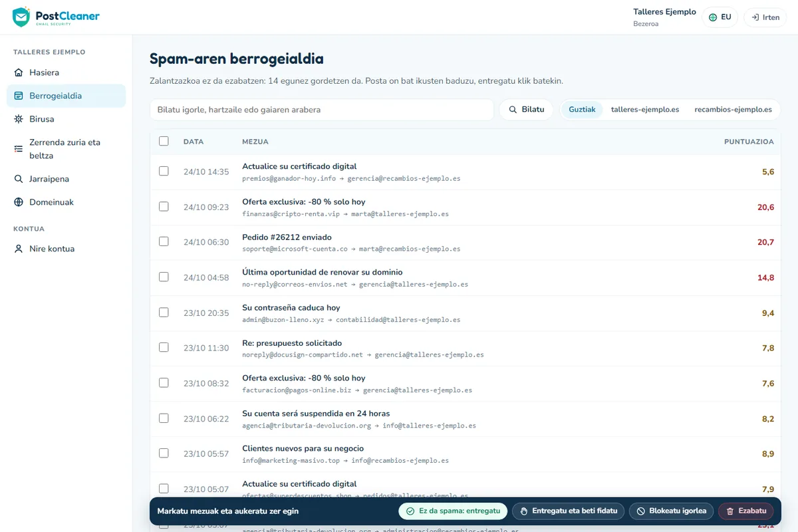Click the Irten logout button

click(765, 17)
